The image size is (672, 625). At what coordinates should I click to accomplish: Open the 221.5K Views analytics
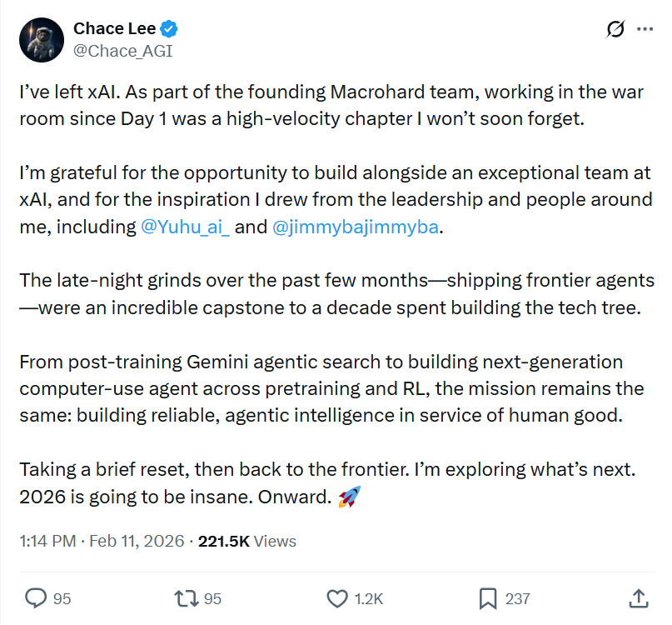click(247, 541)
